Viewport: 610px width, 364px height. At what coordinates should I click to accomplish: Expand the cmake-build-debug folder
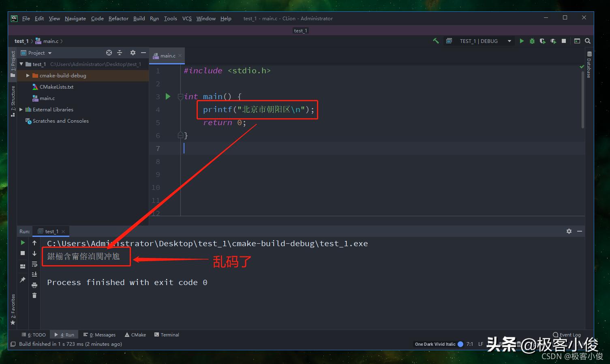tap(28, 76)
